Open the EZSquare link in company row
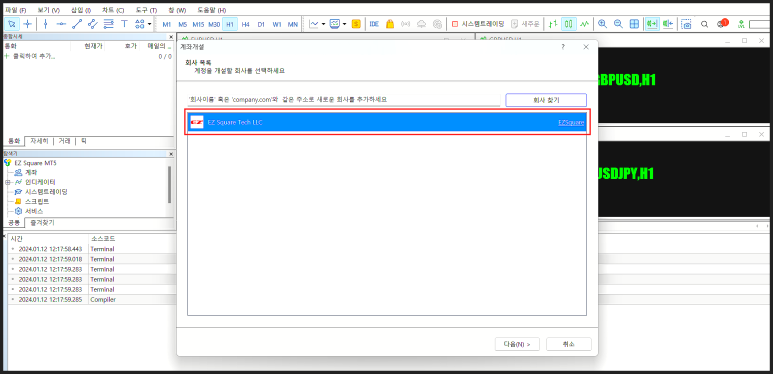Screen dimensions: 773x374 pos(571,122)
